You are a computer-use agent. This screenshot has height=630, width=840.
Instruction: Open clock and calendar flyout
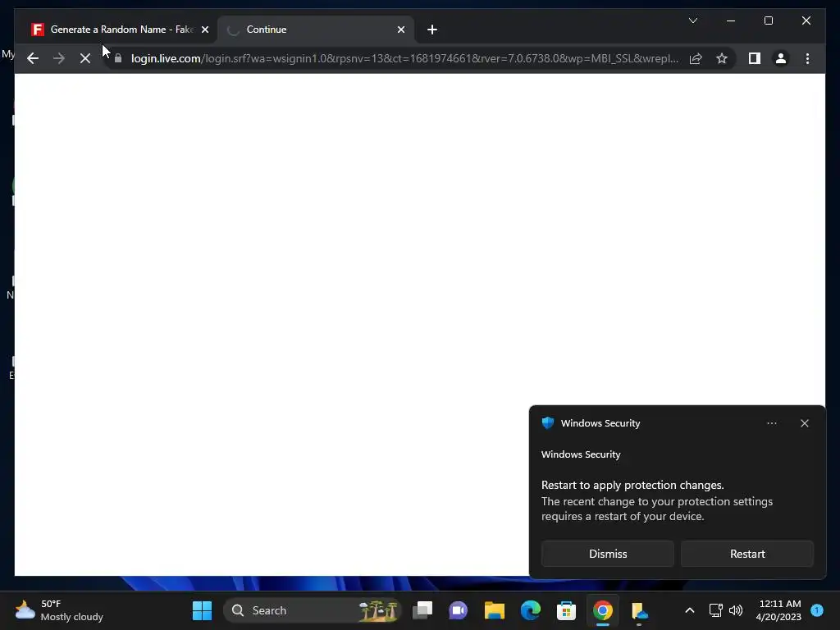tap(778, 610)
